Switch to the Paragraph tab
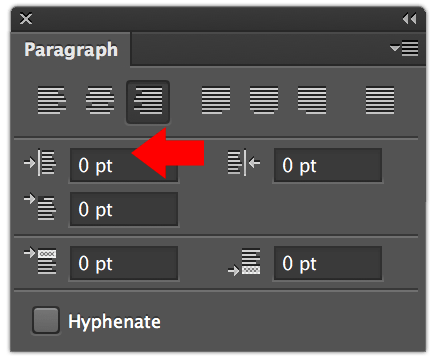This screenshot has width=436, height=363. (x=71, y=50)
